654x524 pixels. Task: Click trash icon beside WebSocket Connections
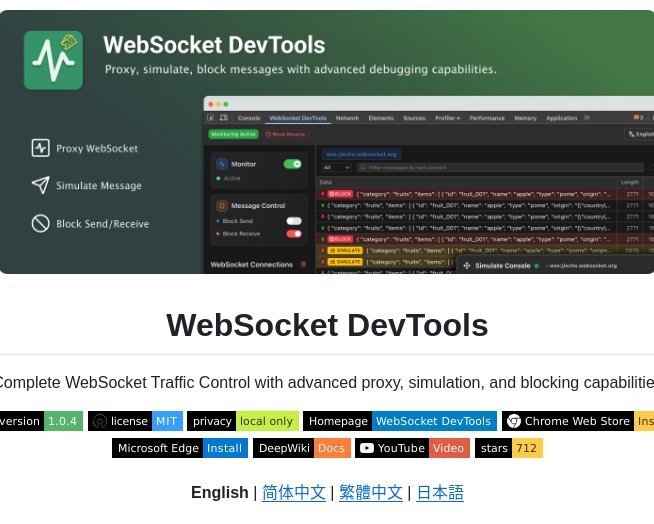click(x=304, y=265)
